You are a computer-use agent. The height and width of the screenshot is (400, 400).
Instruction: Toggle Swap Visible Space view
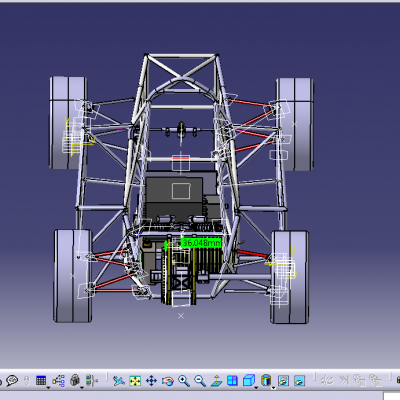coord(300,380)
